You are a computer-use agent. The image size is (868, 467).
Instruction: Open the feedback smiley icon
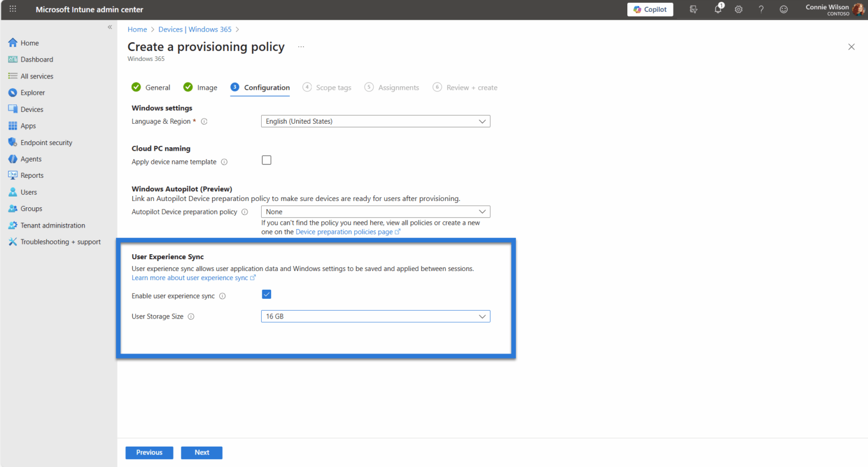(x=784, y=9)
